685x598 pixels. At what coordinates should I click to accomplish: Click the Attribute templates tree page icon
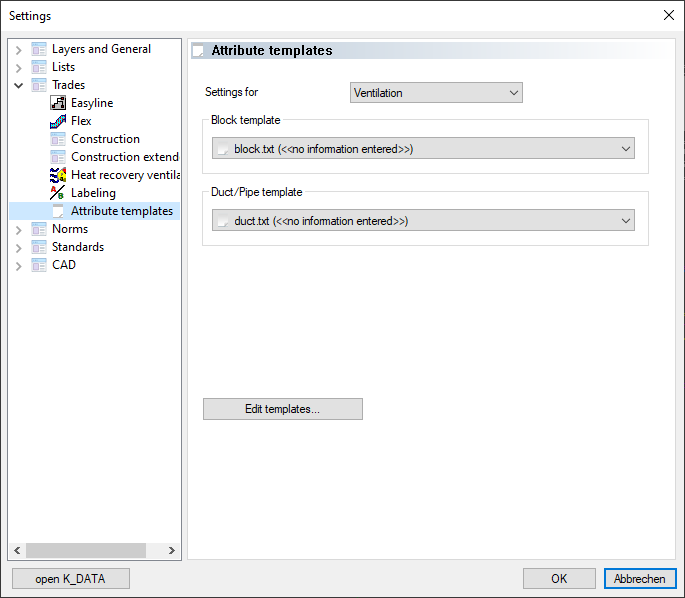(58, 211)
